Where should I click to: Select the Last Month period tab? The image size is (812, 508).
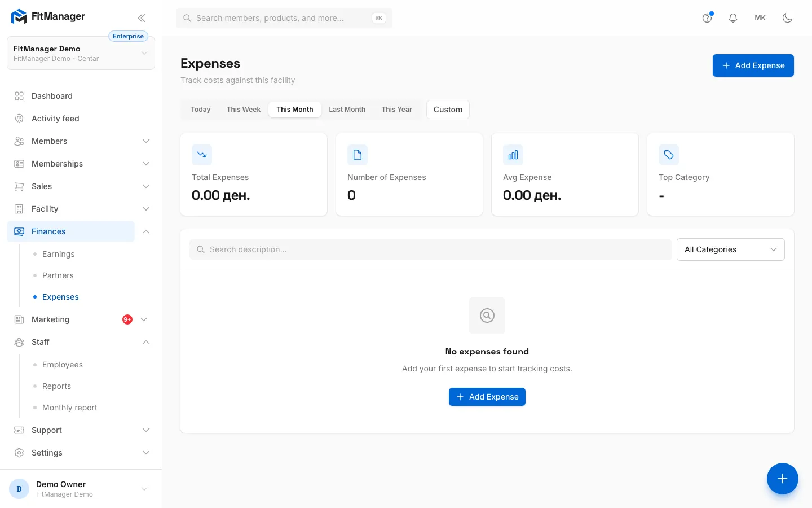point(347,110)
